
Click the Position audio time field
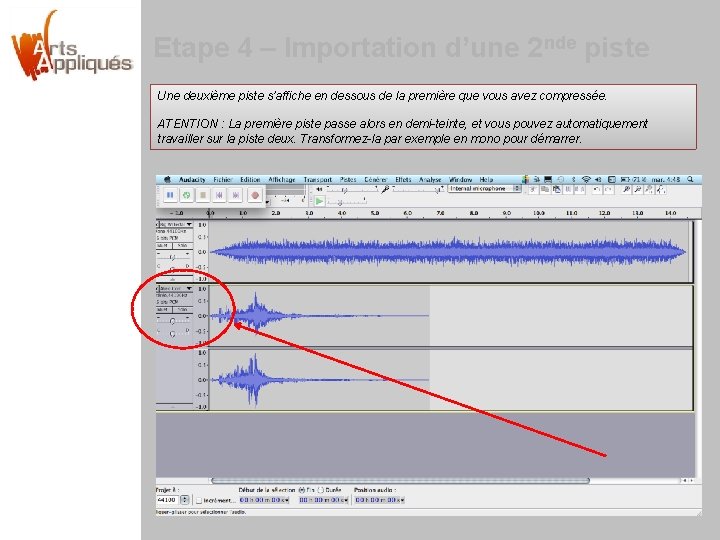click(379, 500)
